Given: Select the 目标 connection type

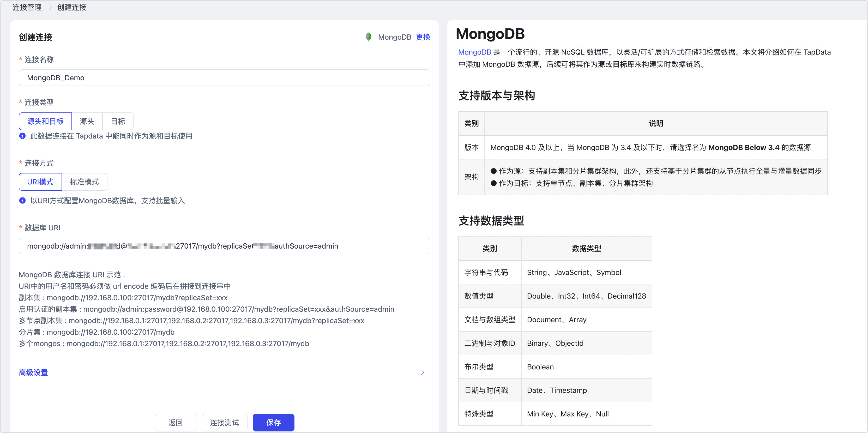Looking at the screenshot, I should [x=118, y=121].
